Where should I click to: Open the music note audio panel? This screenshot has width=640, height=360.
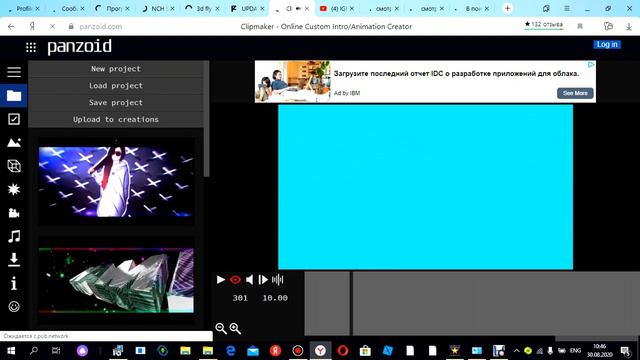click(14, 236)
